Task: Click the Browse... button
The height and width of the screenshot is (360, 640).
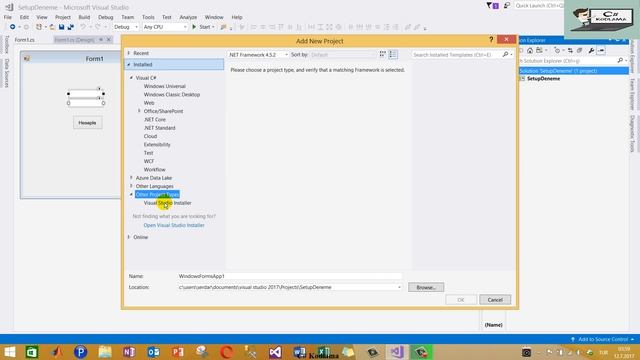Action: [426, 287]
